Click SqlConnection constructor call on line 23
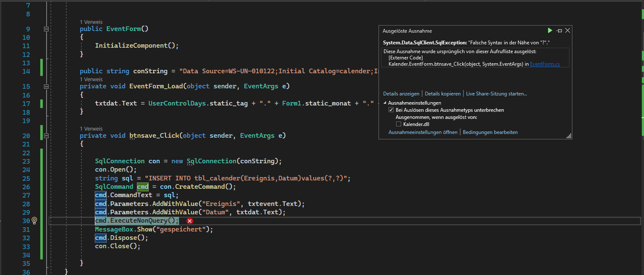The width and height of the screenshot is (644, 275). tap(234, 161)
